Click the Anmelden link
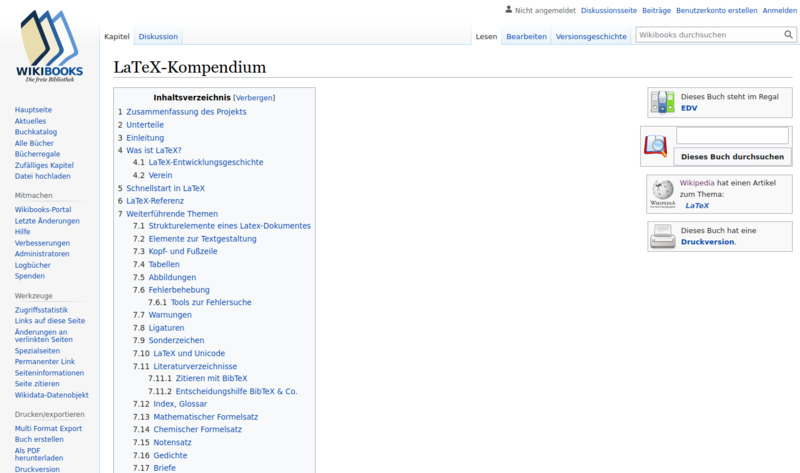The width and height of the screenshot is (800, 473). pos(780,10)
